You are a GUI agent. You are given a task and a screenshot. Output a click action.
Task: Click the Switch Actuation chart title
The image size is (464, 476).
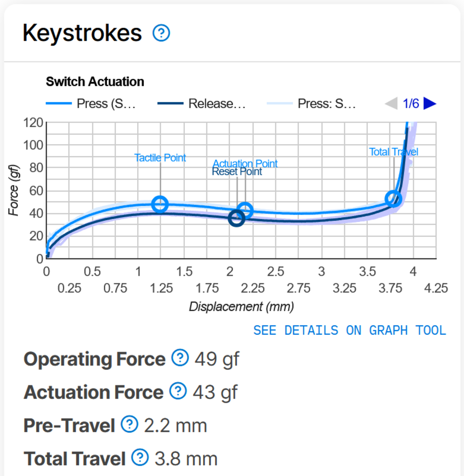pyautogui.click(x=95, y=82)
